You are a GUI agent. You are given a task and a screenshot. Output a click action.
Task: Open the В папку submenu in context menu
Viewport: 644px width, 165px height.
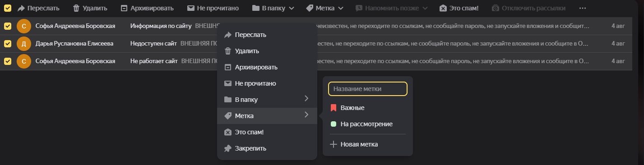[267, 99]
